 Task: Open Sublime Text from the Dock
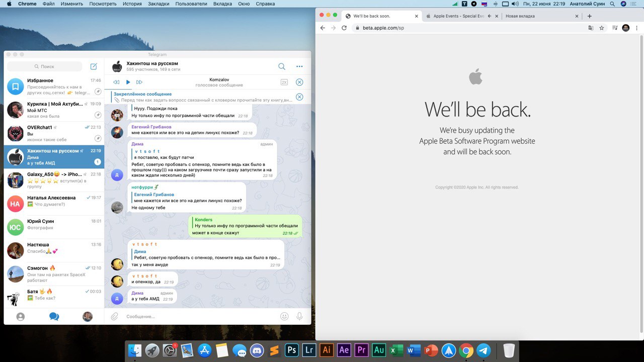tap(274, 350)
